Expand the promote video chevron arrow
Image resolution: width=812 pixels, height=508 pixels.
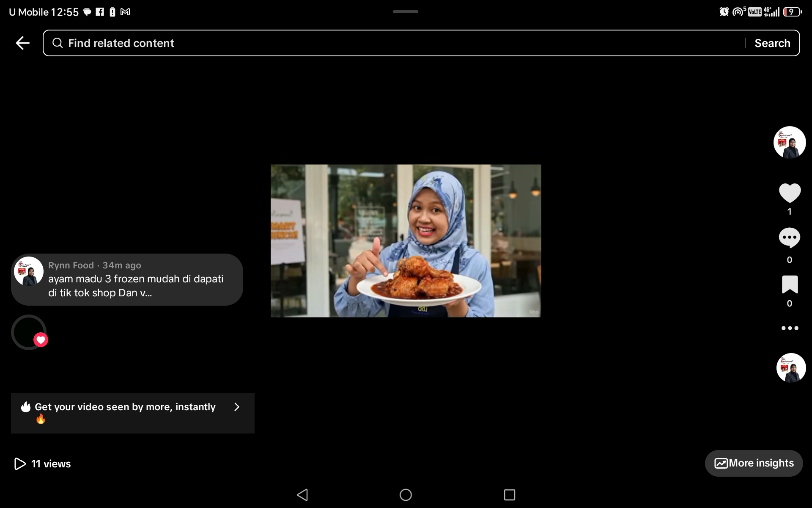point(237,407)
